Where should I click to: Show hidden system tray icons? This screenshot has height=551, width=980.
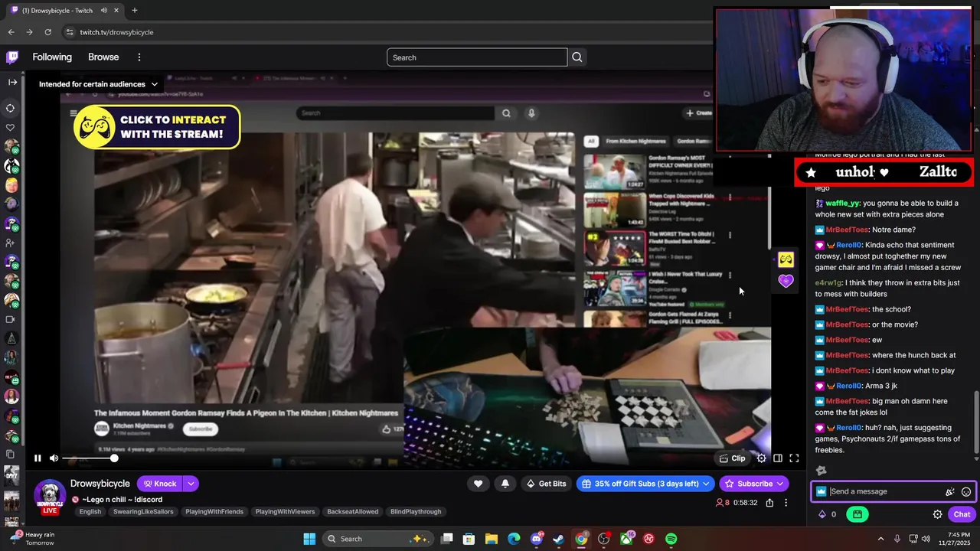(x=880, y=539)
